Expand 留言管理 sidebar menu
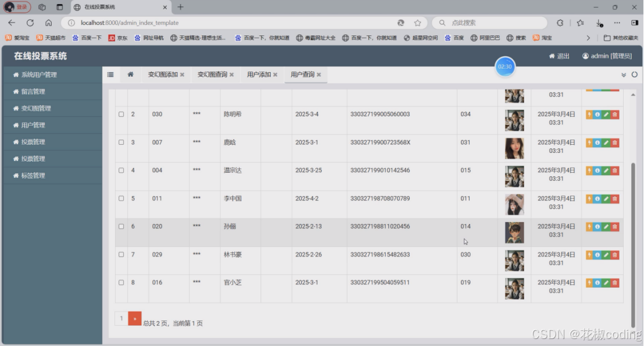The height and width of the screenshot is (346, 644). 52,92
